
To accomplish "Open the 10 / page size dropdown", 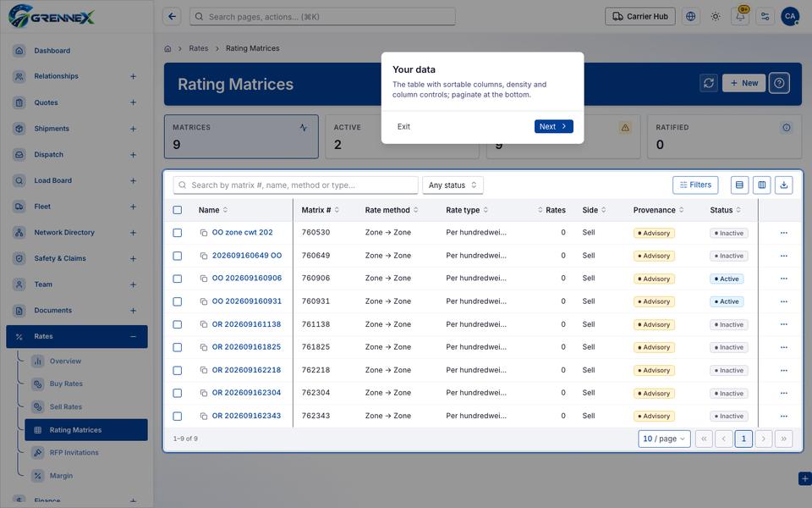I will point(664,439).
